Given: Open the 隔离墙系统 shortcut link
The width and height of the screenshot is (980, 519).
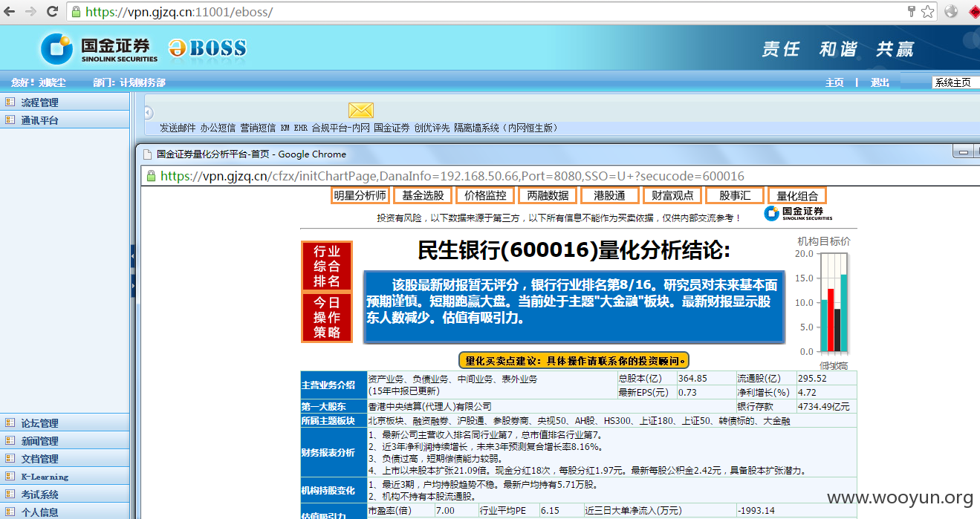Looking at the screenshot, I should coord(505,128).
